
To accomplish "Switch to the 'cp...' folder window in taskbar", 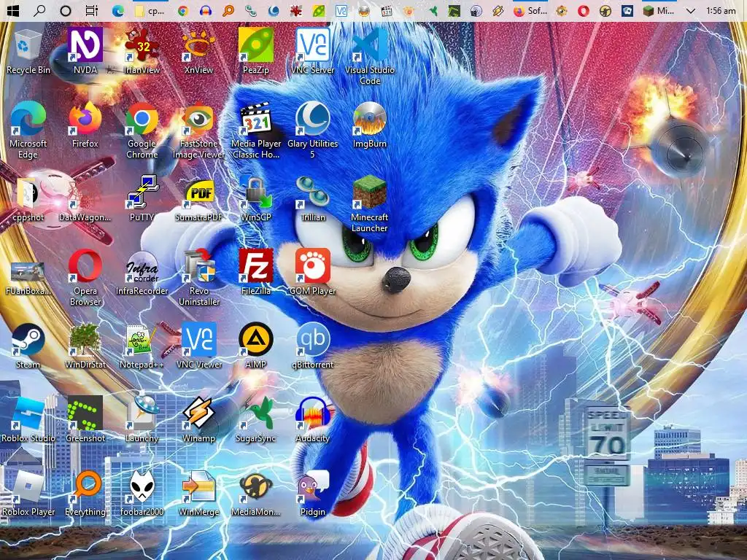I will 149,10.
